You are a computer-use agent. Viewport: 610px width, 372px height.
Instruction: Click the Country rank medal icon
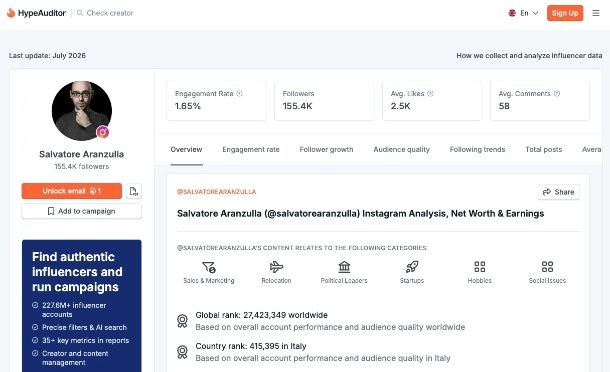coord(182,352)
